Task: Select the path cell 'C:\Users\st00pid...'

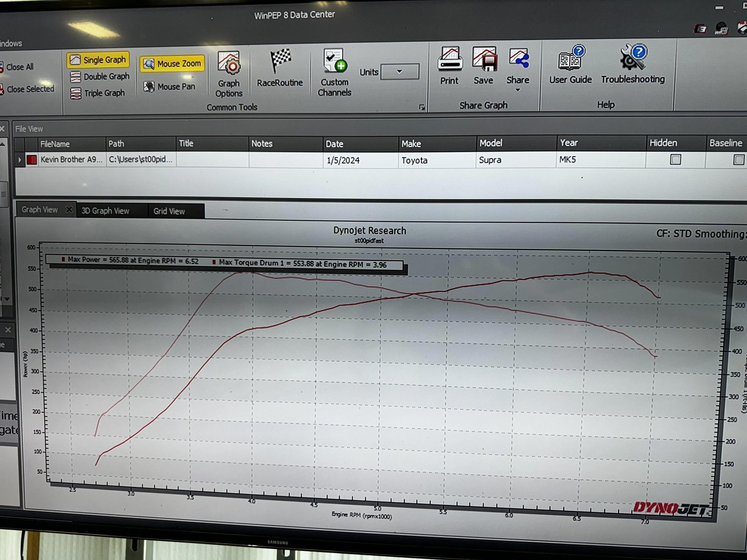Action: pyautogui.click(x=141, y=159)
